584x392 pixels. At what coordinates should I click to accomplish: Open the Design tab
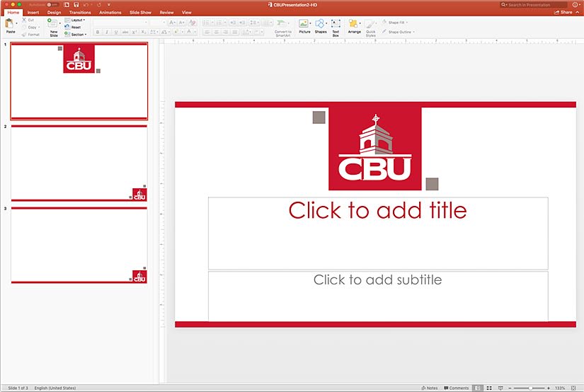54,12
